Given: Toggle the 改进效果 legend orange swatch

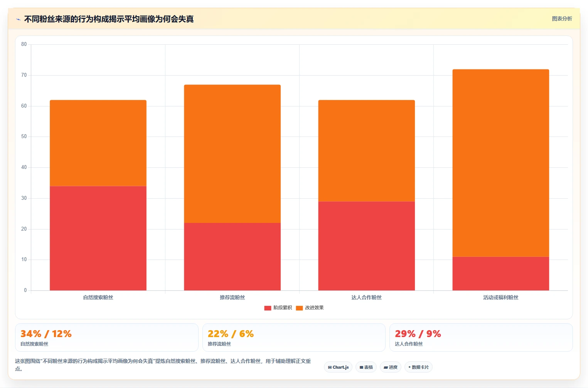Looking at the screenshot, I should tap(299, 308).
